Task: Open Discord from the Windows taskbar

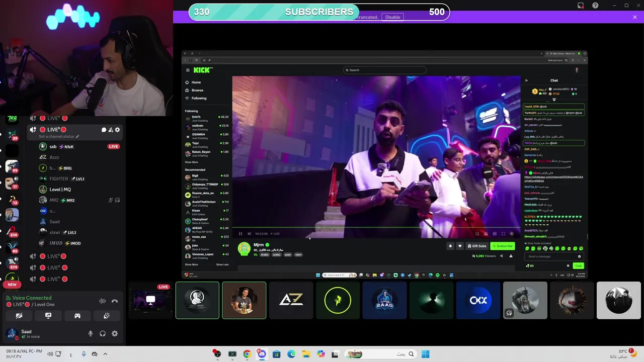Action: click(x=262, y=354)
